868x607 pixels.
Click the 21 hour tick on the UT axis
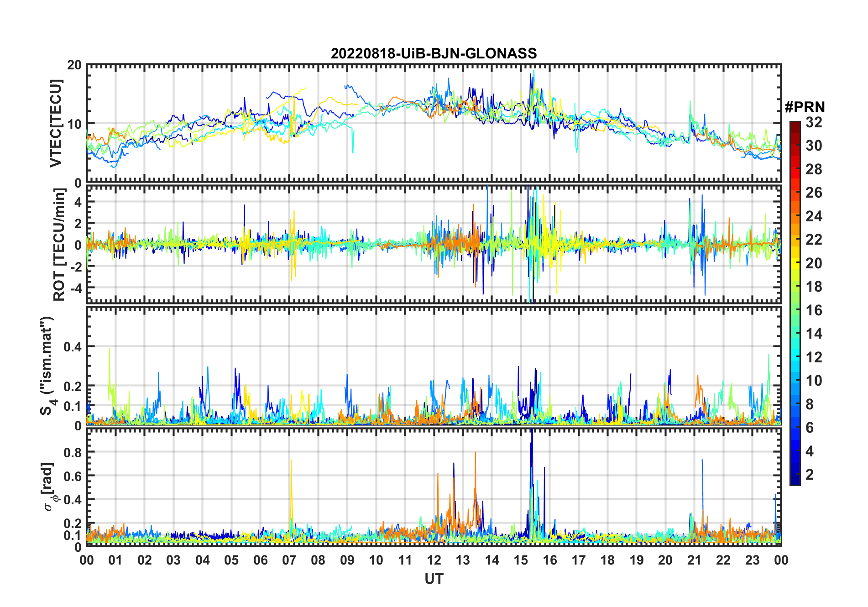click(x=694, y=560)
